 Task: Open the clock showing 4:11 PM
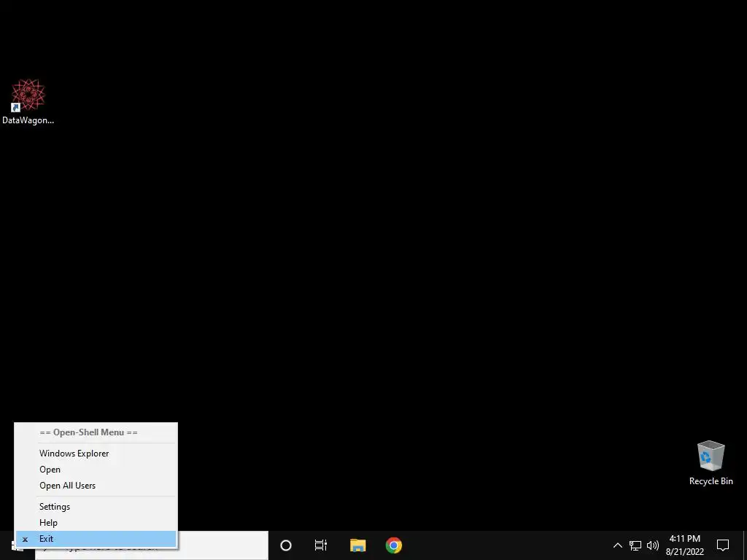coord(685,545)
